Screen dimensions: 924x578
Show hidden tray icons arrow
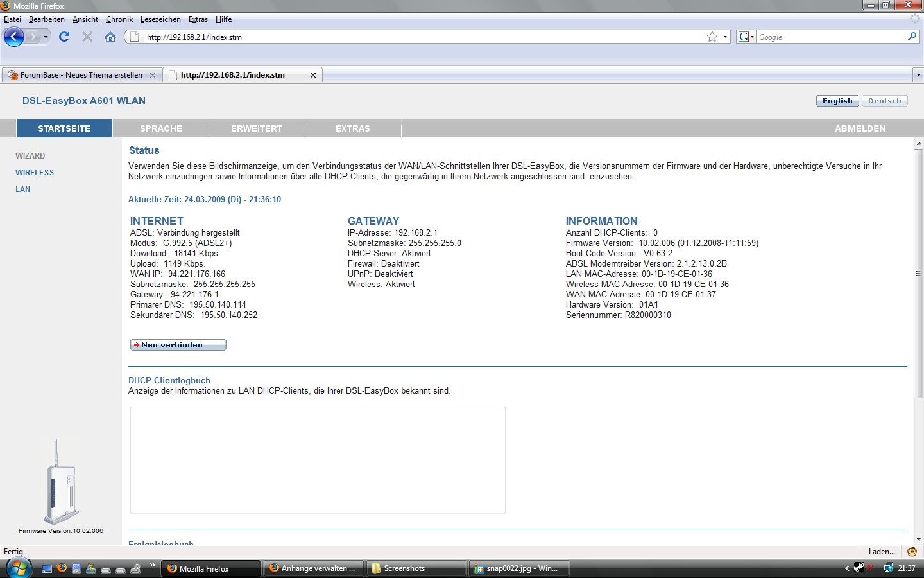click(x=847, y=568)
